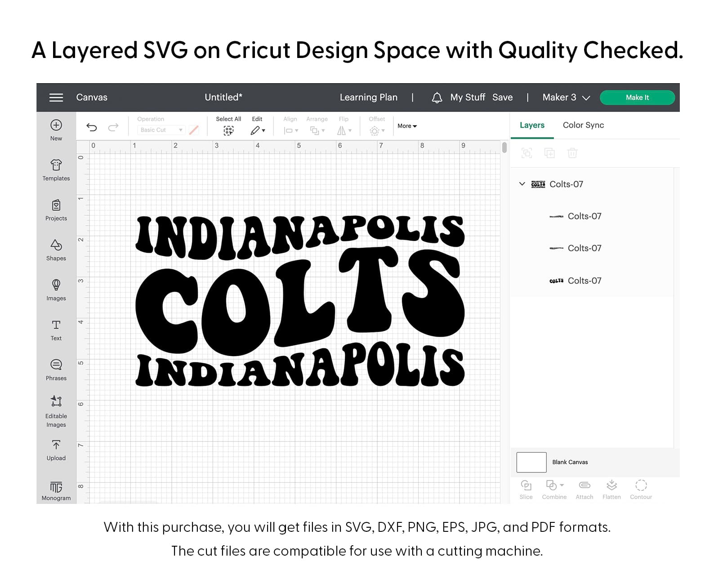
Task: Switch to the Layers tab
Action: point(532,125)
